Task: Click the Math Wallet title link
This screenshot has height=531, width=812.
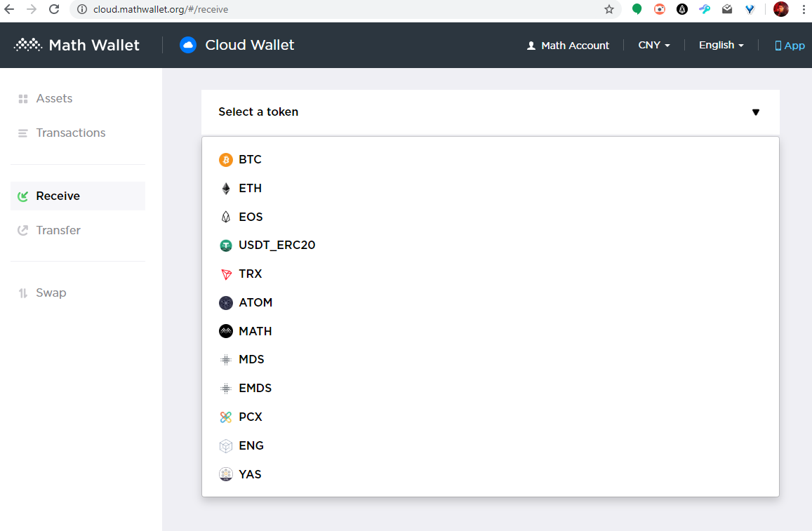Action: pos(94,45)
